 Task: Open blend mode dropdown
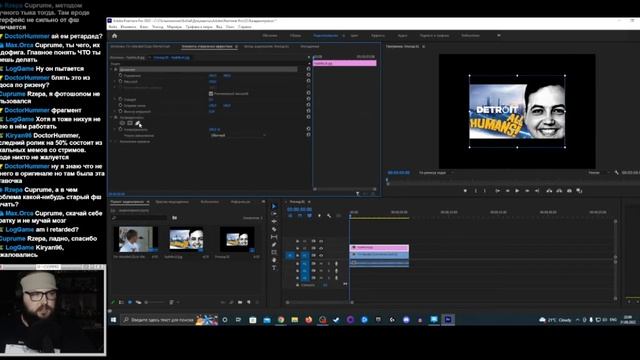pos(238,135)
